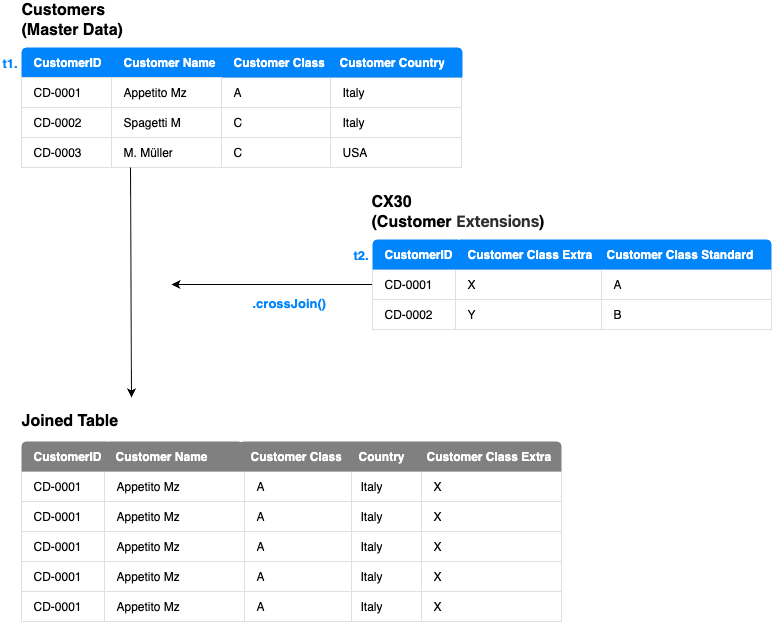
Task: Click the downward arrowhead above Joined Table
Action: (131, 392)
